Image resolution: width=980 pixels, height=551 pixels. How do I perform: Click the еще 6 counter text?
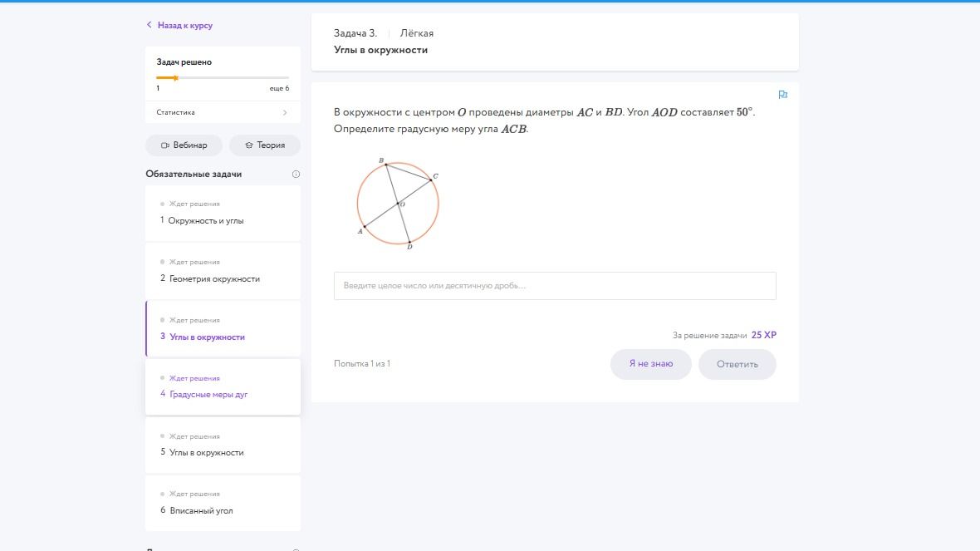pos(279,88)
